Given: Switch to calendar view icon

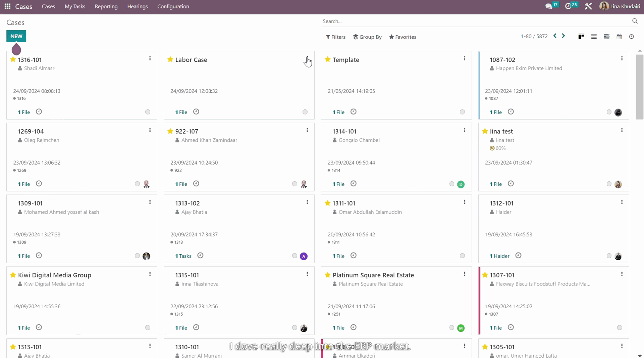Looking at the screenshot, I should 619,37.
